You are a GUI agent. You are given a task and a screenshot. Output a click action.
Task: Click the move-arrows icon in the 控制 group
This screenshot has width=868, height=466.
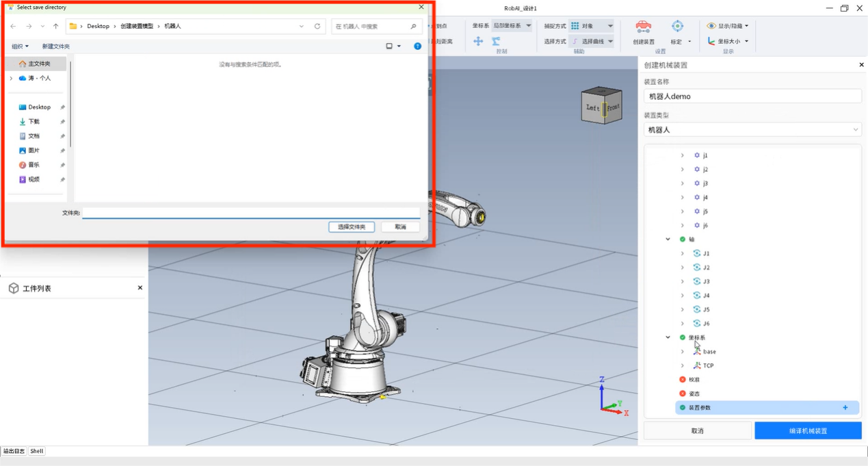478,42
